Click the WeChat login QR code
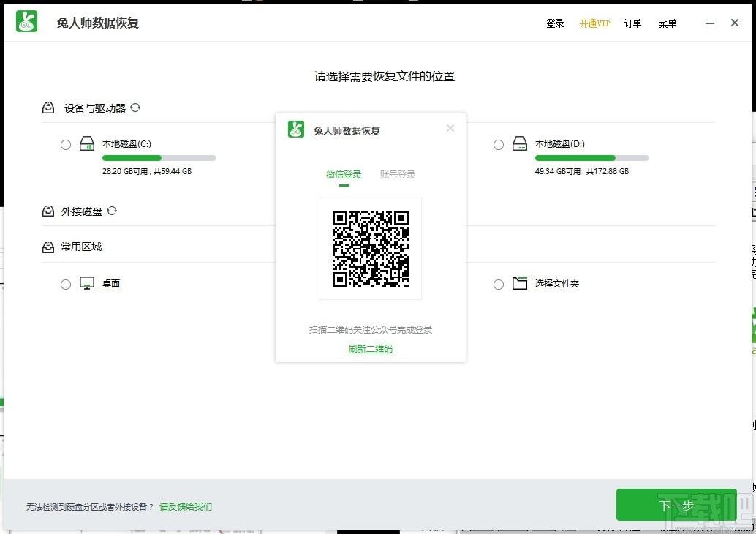This screenshot has height=534, width=756. coord(371,249)
